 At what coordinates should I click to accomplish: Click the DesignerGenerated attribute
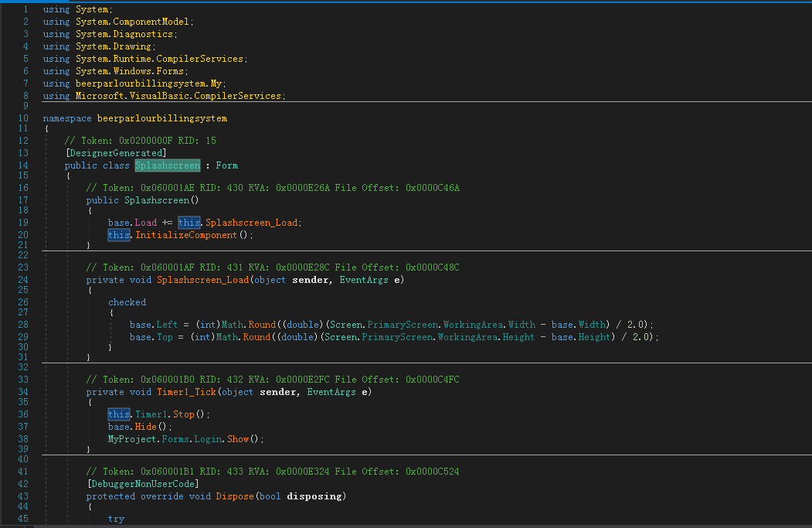pyautogui.click(x=116, y=153)
